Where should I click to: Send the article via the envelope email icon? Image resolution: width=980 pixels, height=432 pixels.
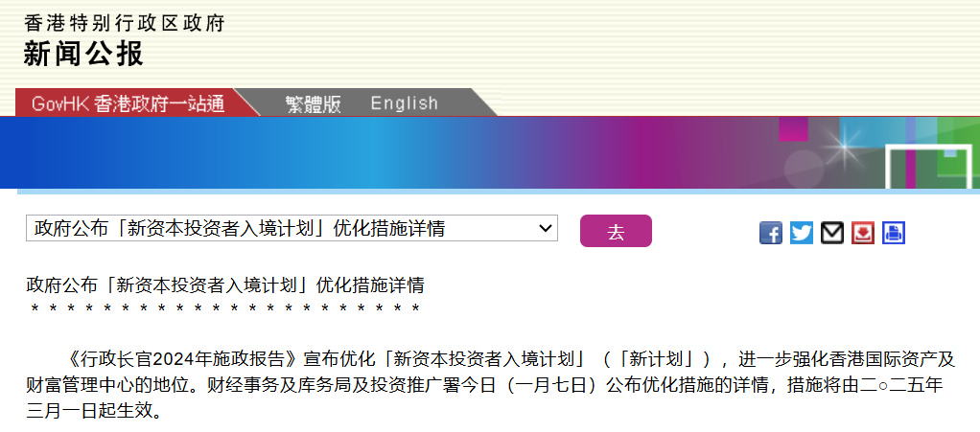pos(832,233)
